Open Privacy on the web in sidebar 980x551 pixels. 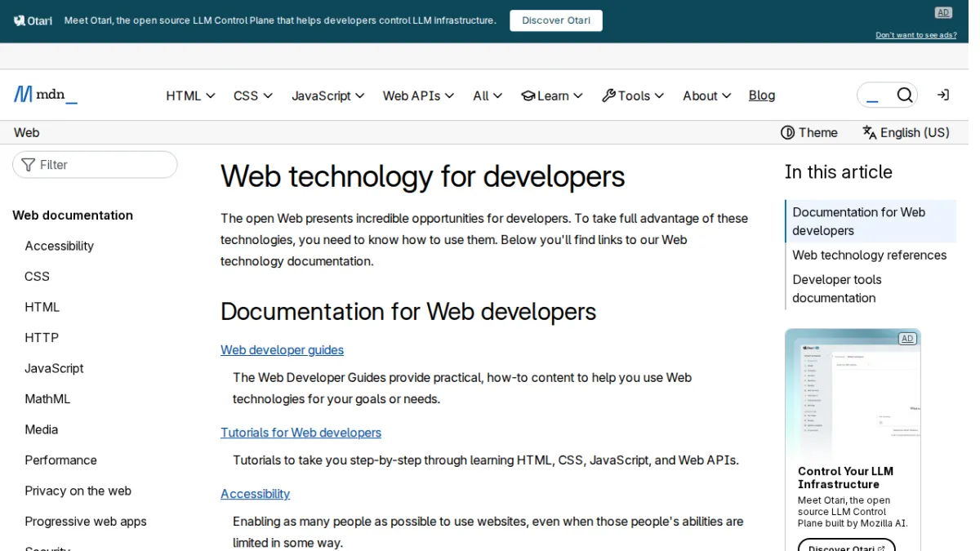tap(78, 491)
